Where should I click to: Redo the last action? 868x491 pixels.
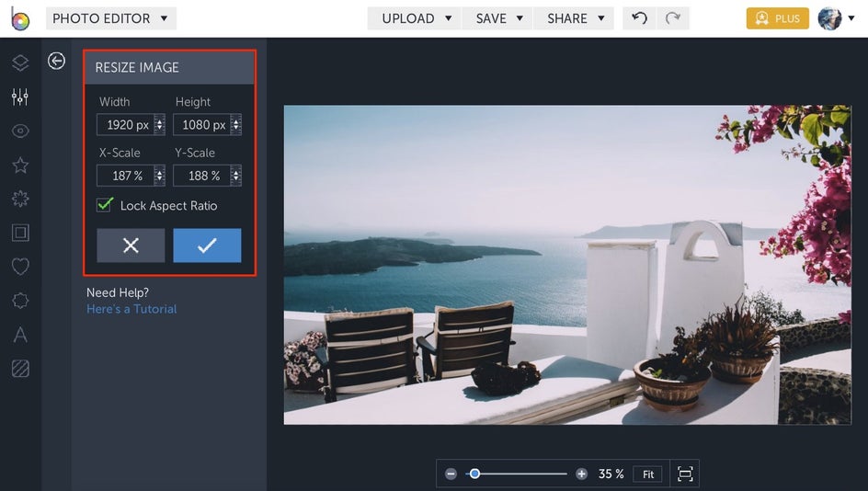point(672,18)
